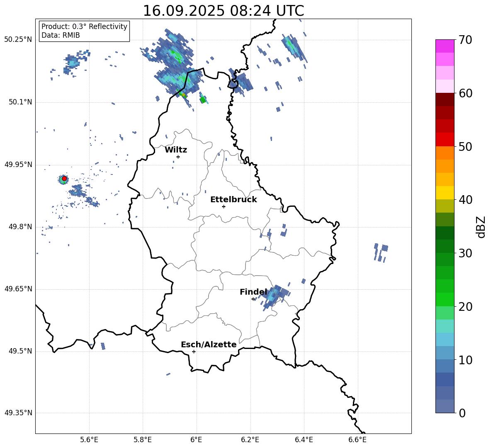Click the yellow swatch above 40
Viewport: 491px width, 448px height.
(445, 193)
